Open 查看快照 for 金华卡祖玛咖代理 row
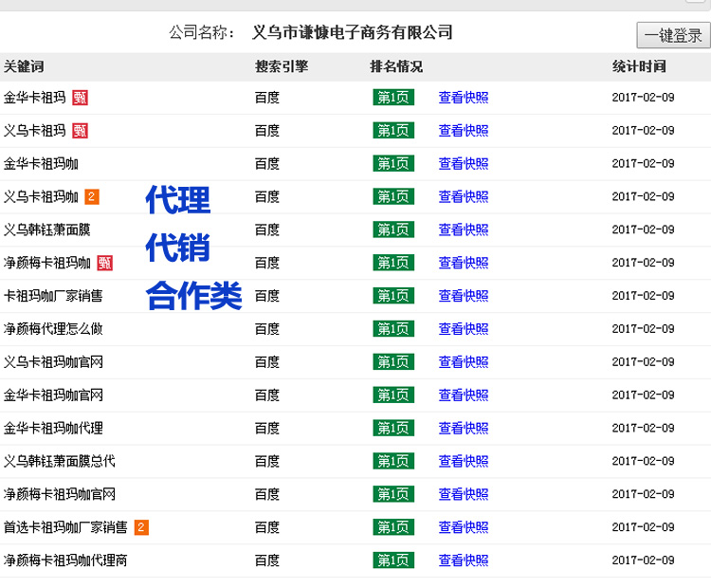Screen dimensions: 711x588 click(x=464, y=429)
